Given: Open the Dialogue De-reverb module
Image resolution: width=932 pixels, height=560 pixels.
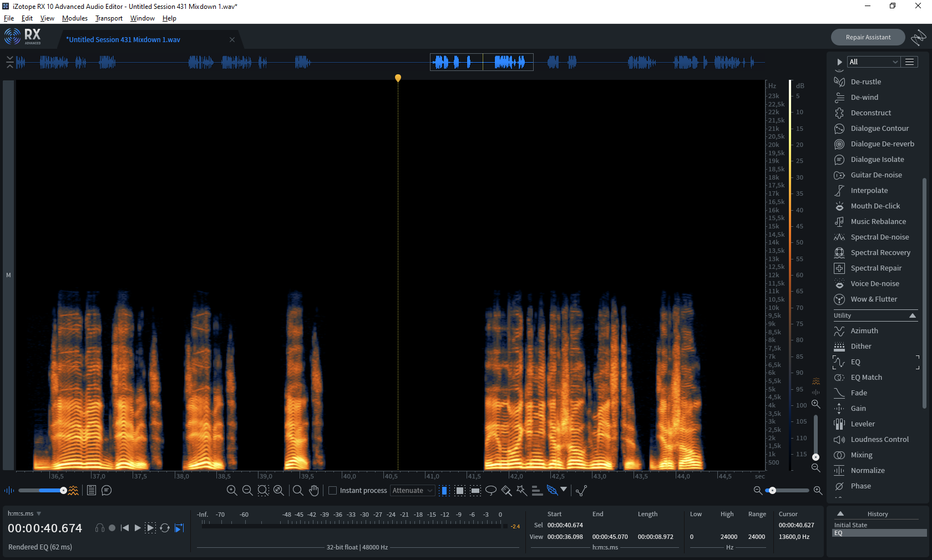Looking at the screenshot, I should 875,144.
